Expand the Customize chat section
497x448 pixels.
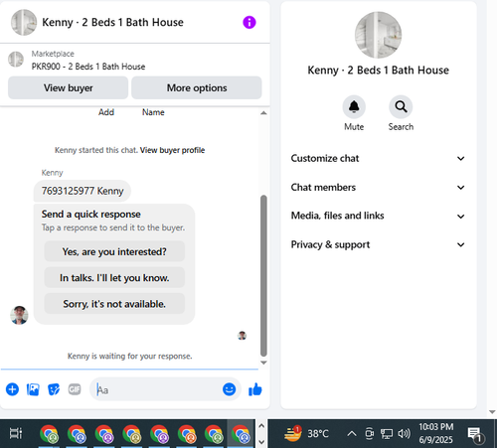tap(378, 158)
